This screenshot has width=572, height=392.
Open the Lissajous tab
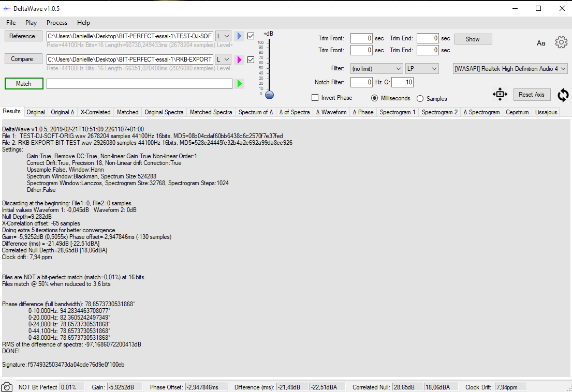(546, 112)
